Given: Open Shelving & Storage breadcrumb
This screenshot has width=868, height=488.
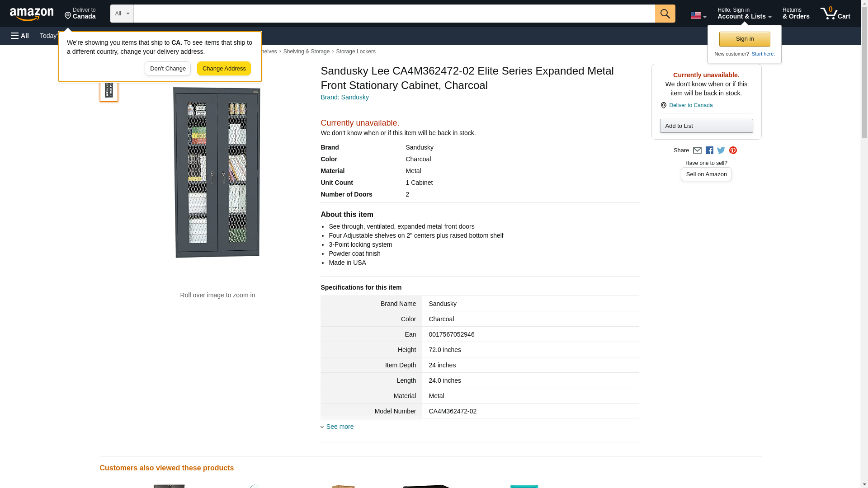Looking at the screenshot, I should tap(306, 52).
